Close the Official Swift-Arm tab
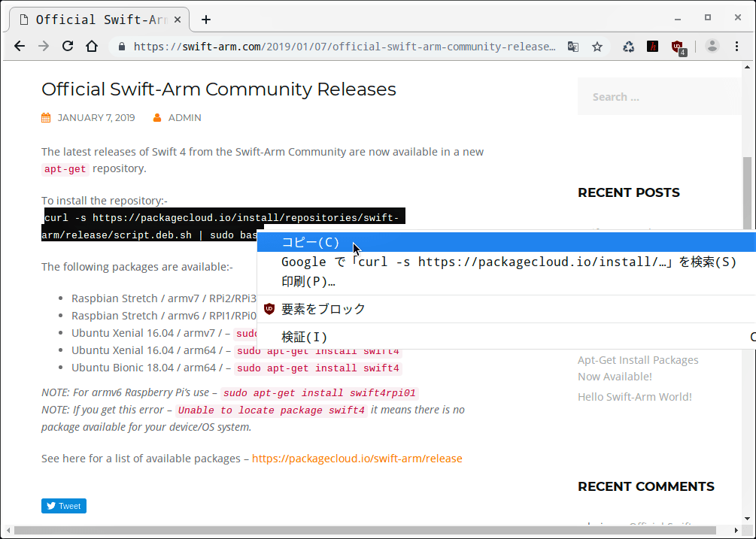 (178, 20)
